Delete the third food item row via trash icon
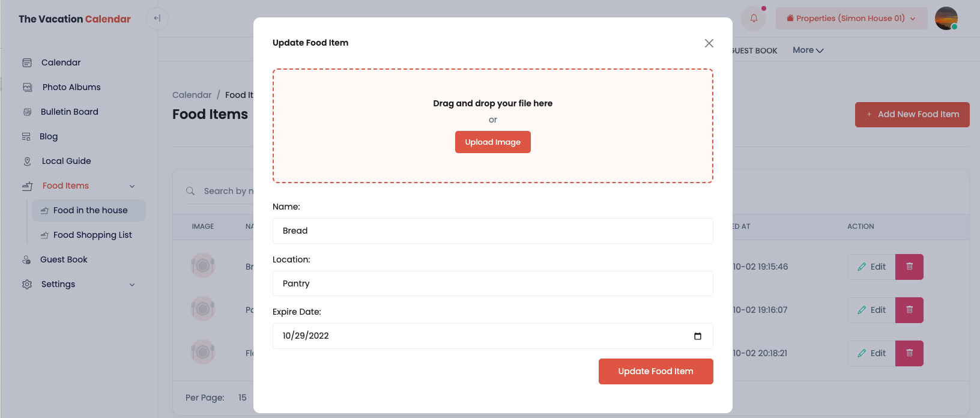980x418 pixels. [909, 353]
